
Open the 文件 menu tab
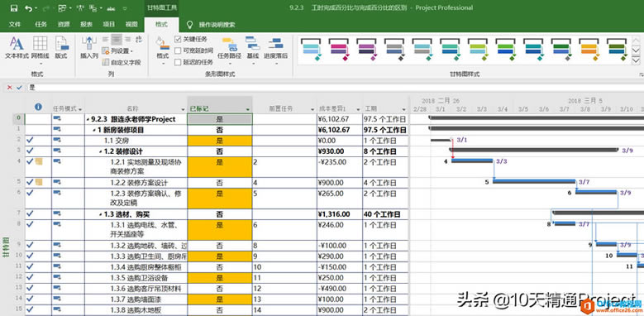coord(15,24)
